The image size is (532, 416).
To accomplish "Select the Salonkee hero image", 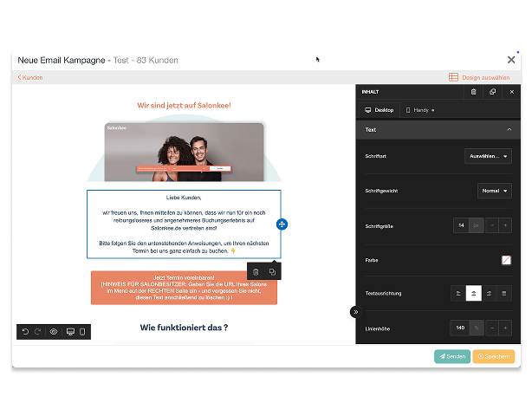I will pos(184,152).
